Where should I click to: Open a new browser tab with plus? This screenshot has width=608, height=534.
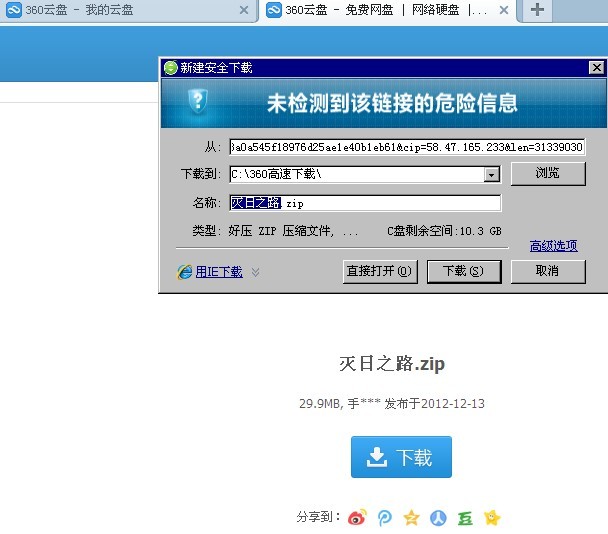point(537,10)
